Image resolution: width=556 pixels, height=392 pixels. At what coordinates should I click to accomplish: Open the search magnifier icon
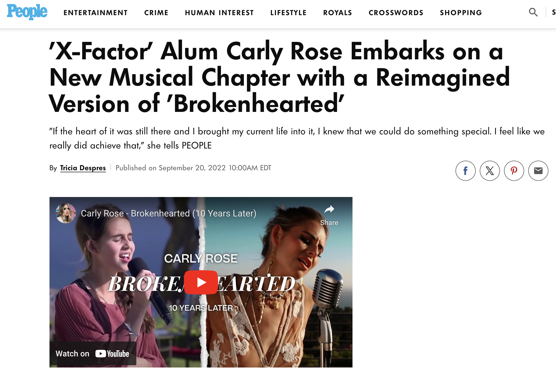(533, 12)
